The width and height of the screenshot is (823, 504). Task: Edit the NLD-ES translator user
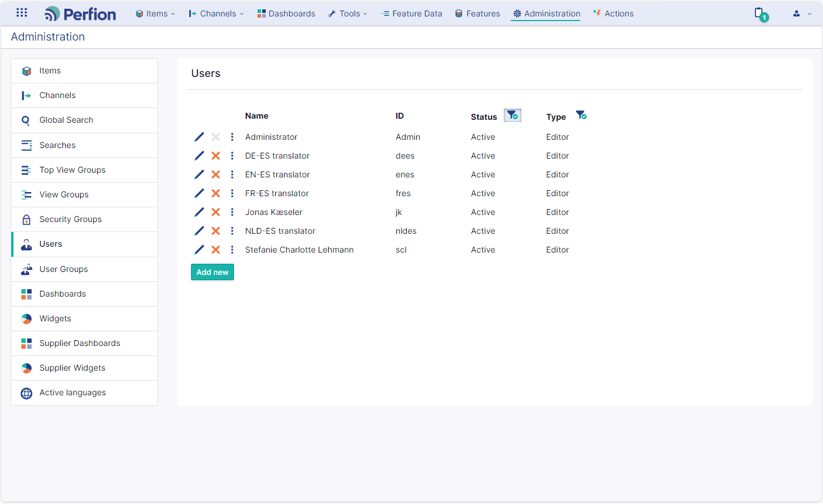click(x=199, y=231)
